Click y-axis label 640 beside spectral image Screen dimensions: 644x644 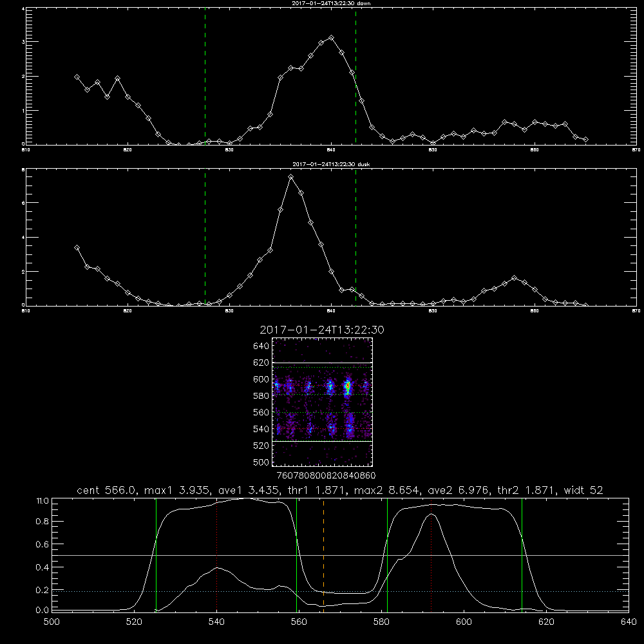tap(261, 346)
